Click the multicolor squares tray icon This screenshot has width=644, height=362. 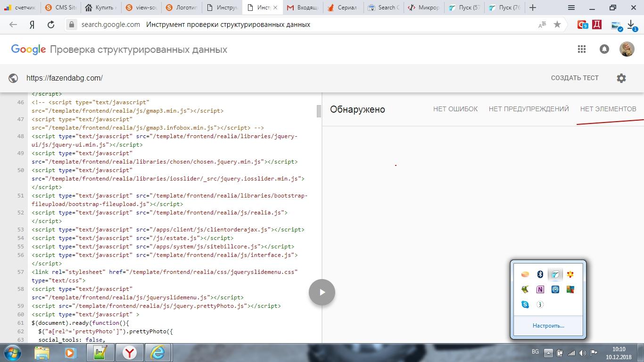pyautogui.click(x=570, y=289)
